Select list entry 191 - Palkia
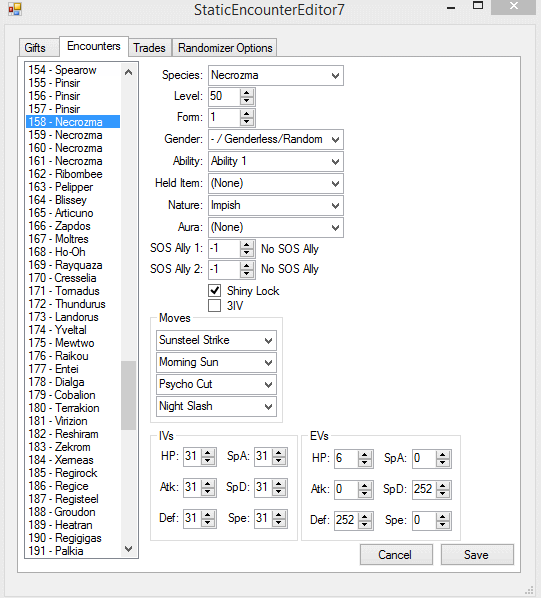The image size is (541, 598). 73,551
